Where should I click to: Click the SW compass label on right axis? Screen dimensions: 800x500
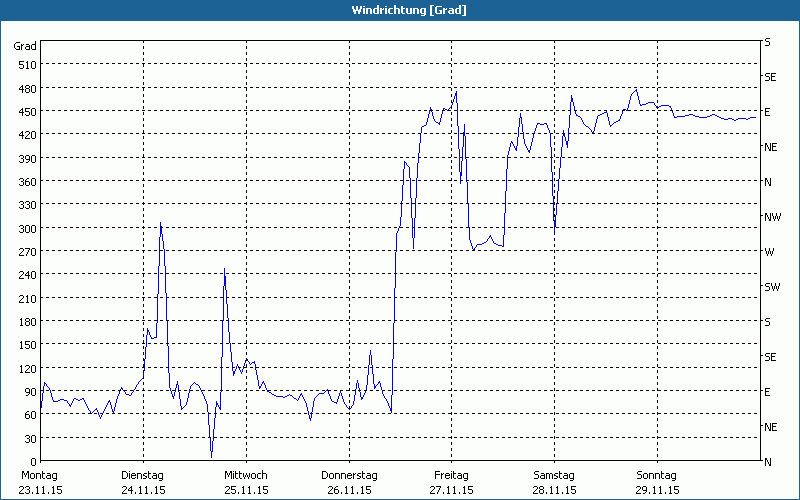(771, 287)
